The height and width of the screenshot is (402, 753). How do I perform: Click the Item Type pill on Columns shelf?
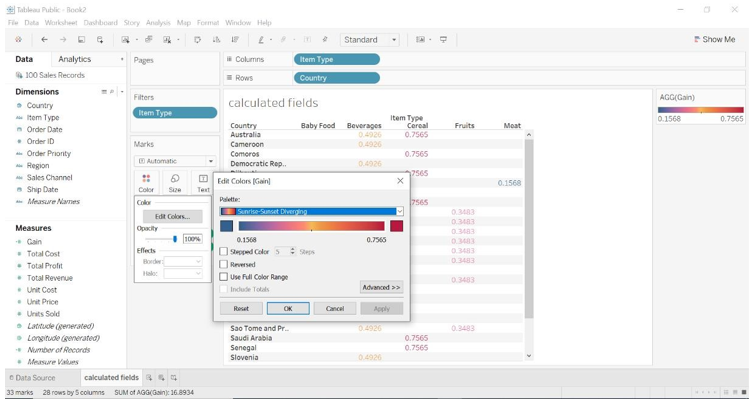337,60
